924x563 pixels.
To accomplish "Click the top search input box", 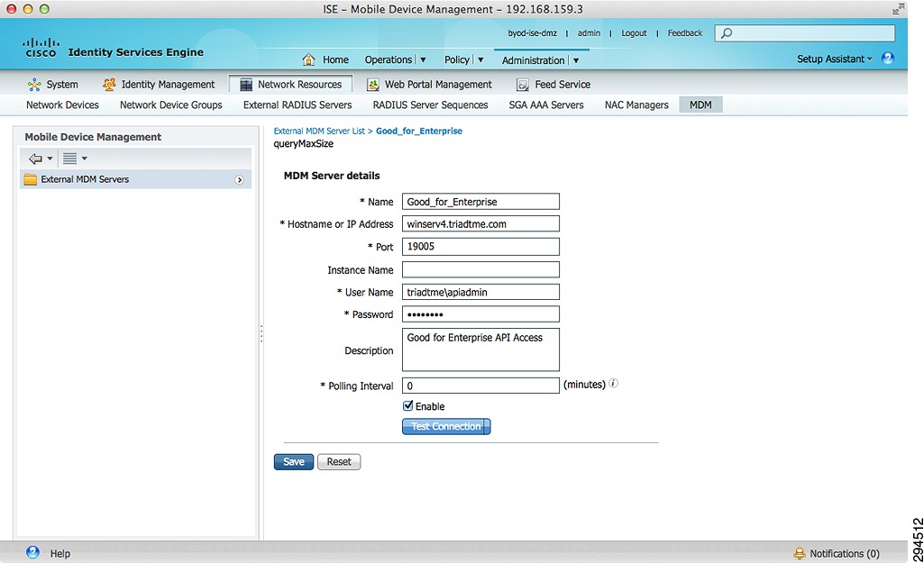I will [805, 33].
